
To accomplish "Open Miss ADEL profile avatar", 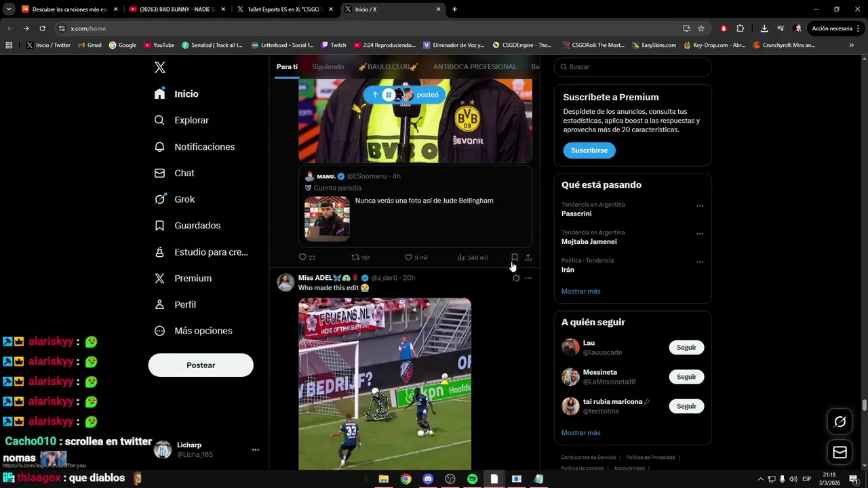I will click(x=285, y=282).
